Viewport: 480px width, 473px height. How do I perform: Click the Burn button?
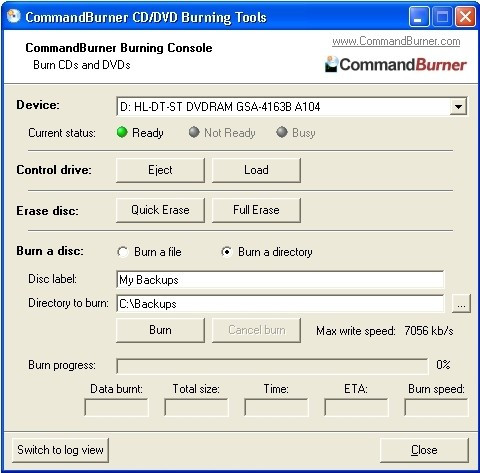pyautogui.click(x=160, y=330)
